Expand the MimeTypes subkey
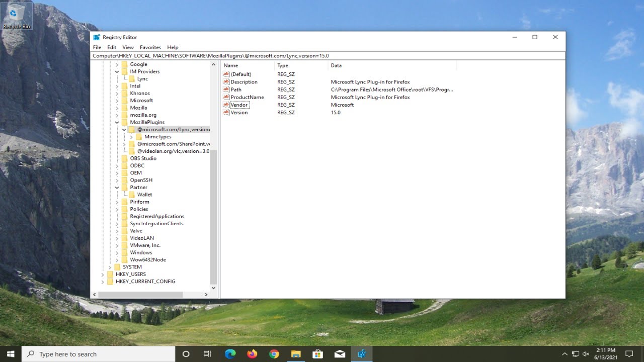The height and width of the screenshot is (362, 644). coord(131,137)
